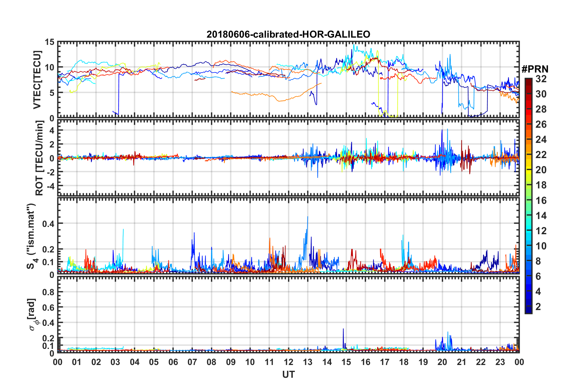Click x-axis hour tick label 03
577x392 pixels.
point(115,362)
